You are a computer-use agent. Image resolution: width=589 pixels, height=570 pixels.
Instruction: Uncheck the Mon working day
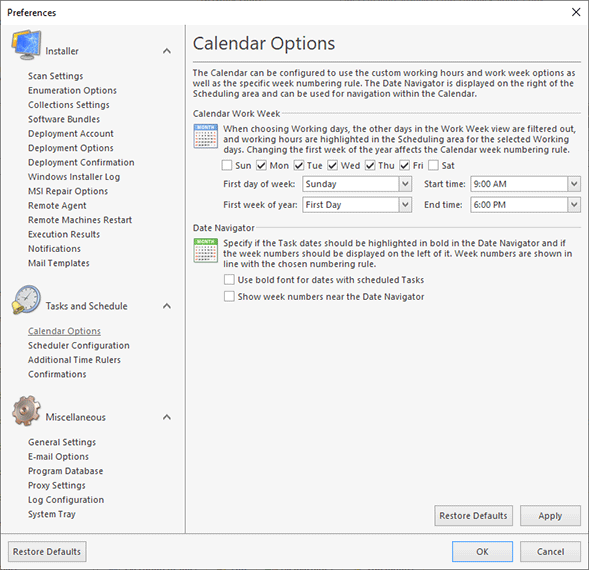click(x=261, y=165)
